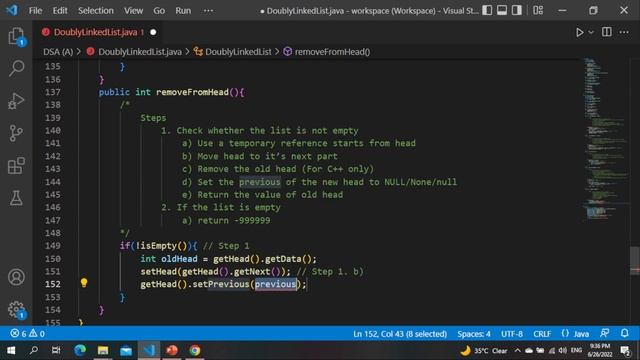Screen dimensions: 640x360
Task: Open the Testing flask view
Action: 16,198
